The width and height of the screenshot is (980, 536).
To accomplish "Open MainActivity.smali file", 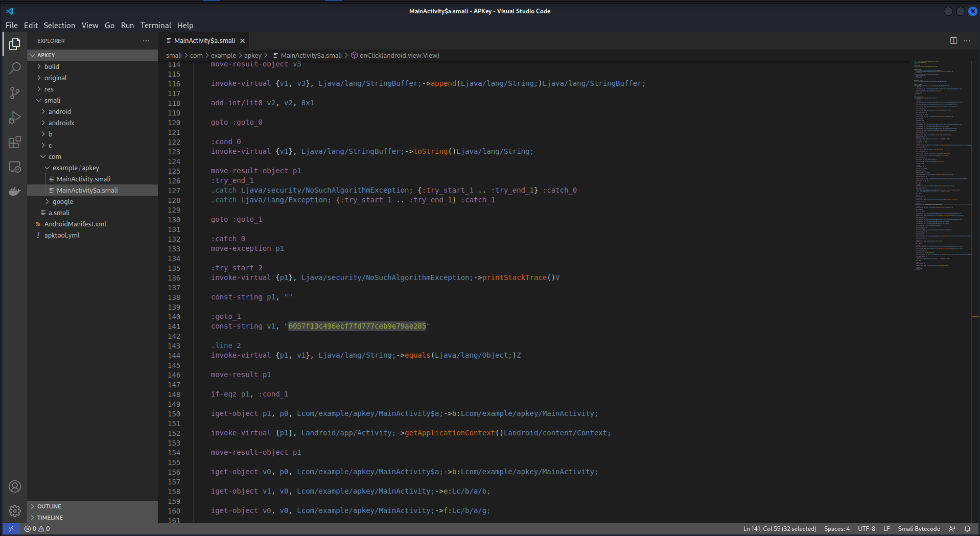I will pos(92,179).
